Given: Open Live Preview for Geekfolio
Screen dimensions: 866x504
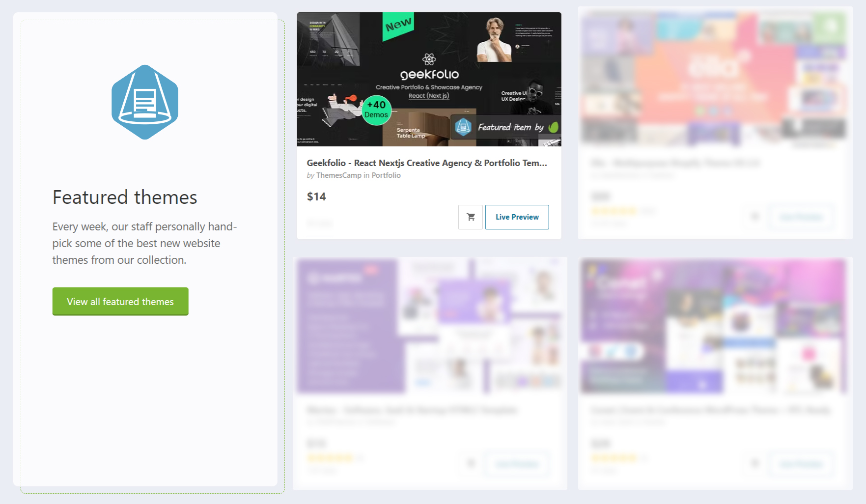Looking at the screenshot, I should (517, 217).
